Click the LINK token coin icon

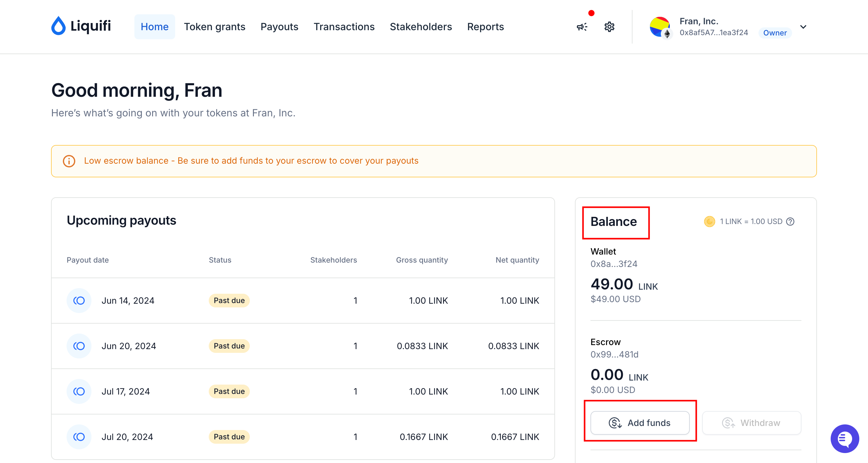click(x=709, y=222)
